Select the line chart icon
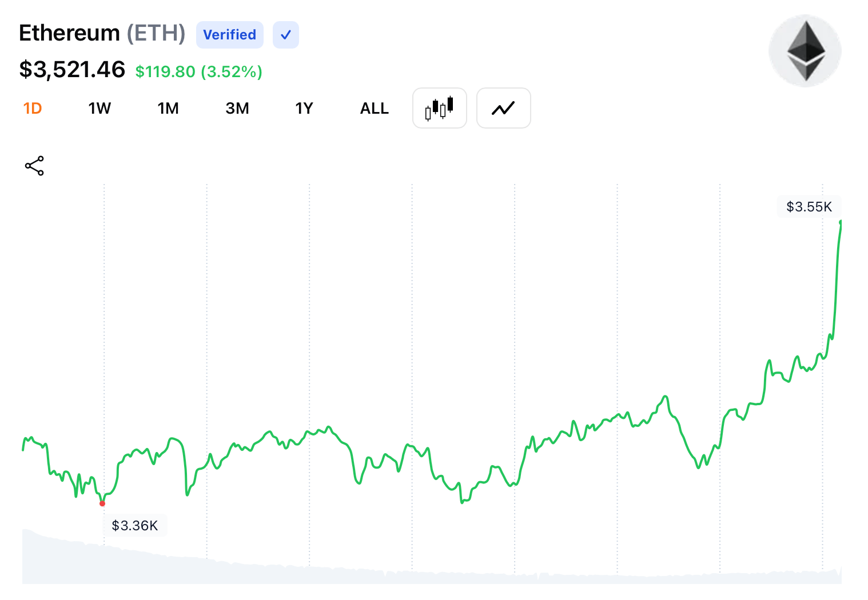 pos(503,108)
